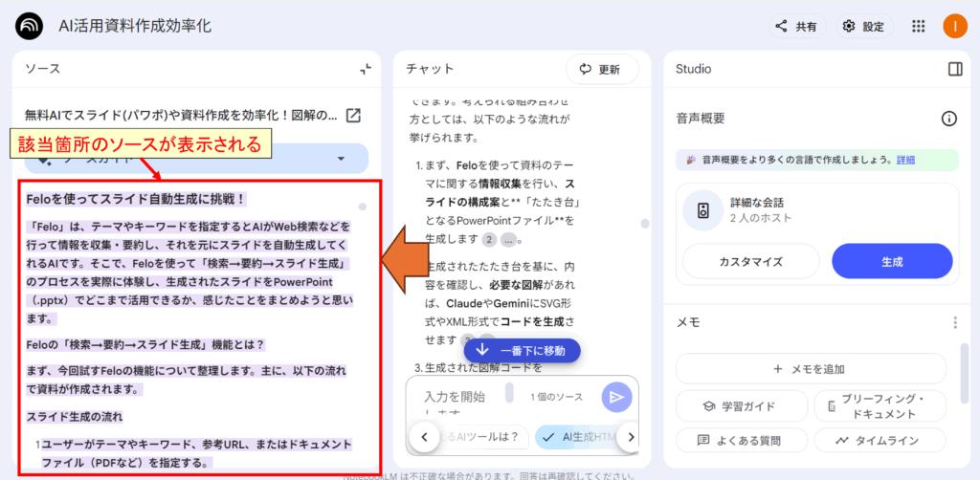Image resolution: width=980 pixels, height=480 pixels.
Task: Select the AI生成HTM suggestion chip
Action: point(576,437)
